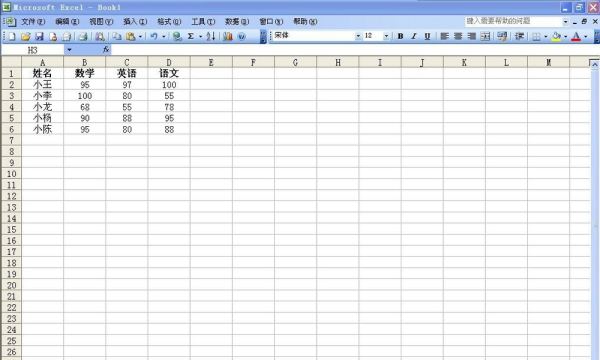
Task: Open the 帮助 (Help) menu
Action: (x=305, y=22)
